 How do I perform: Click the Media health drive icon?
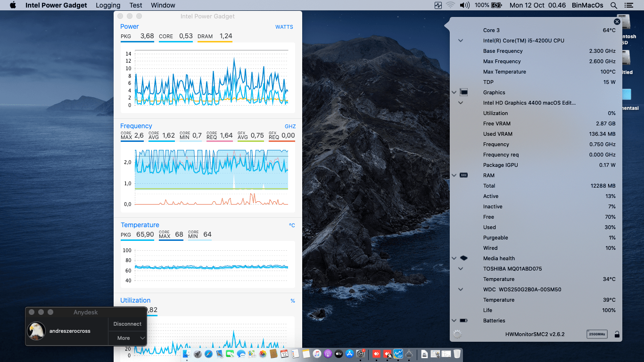(x=463, y=258)
